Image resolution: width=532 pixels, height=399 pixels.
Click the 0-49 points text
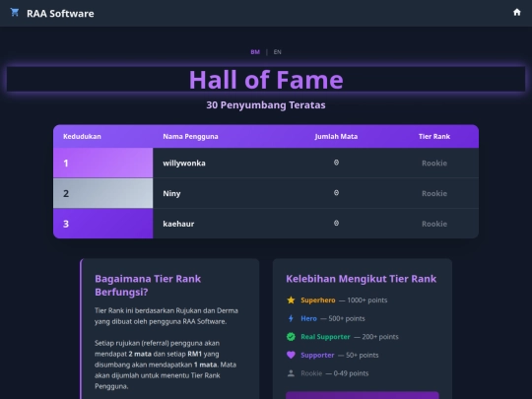351,373
